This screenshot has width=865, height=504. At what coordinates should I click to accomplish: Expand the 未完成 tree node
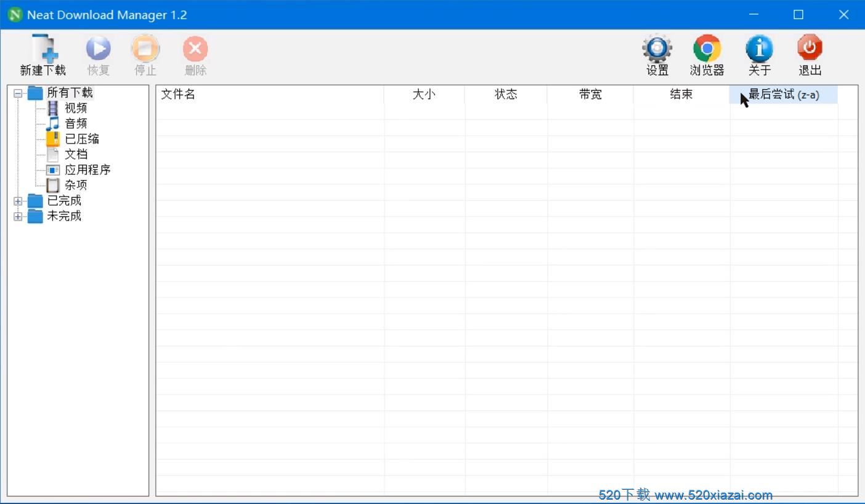click(18, 216)
